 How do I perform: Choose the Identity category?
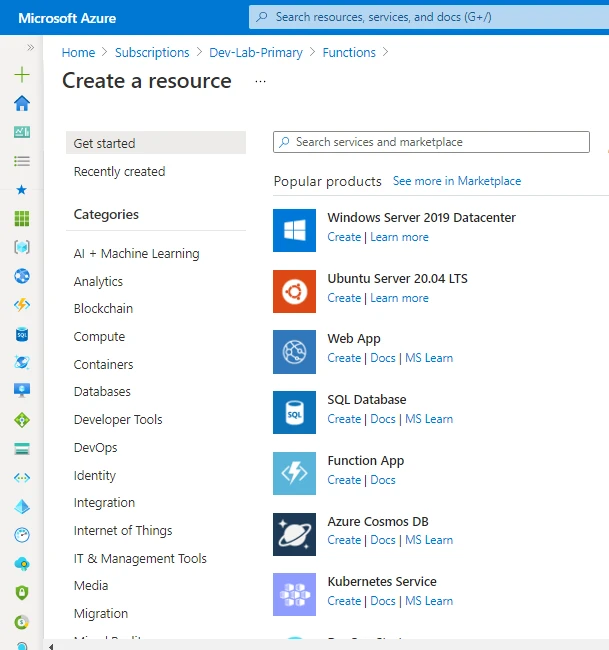tap(95, 475)
